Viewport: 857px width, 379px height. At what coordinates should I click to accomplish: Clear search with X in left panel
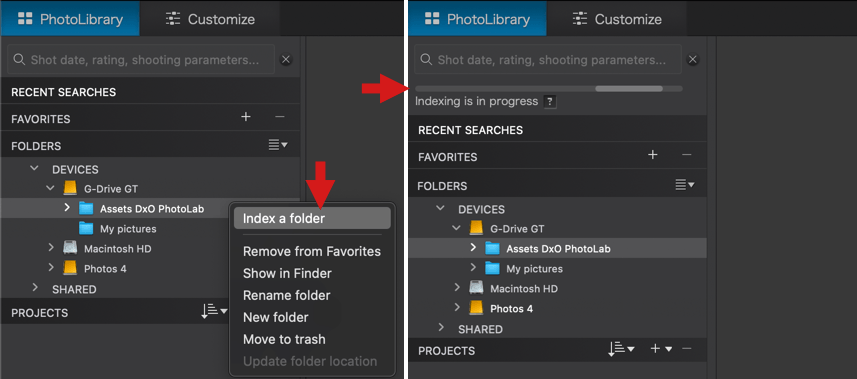(286, 60)
